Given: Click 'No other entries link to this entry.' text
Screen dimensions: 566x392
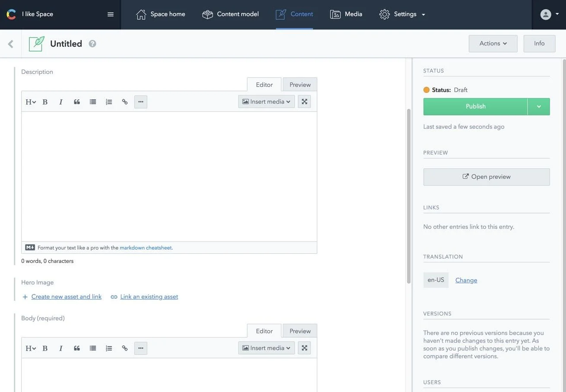Looking at the screenshot, I should 469,227.
